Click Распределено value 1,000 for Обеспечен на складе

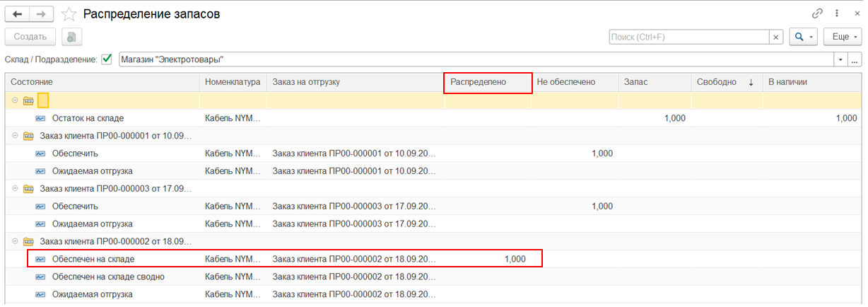pyautogui.click(x=515, y=259)
